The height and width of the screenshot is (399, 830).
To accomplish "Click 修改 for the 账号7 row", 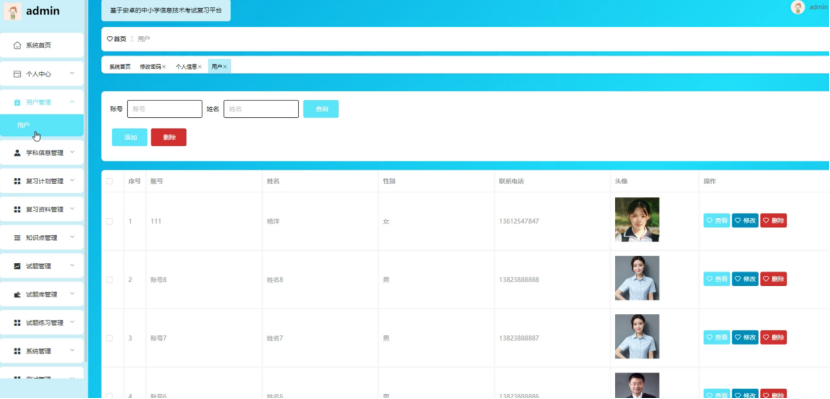I will point(745,337).
